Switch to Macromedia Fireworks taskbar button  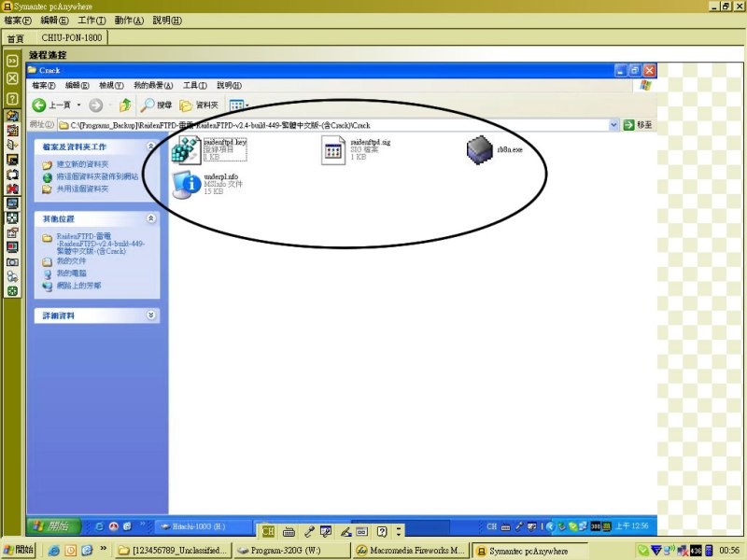coord(412,551)
